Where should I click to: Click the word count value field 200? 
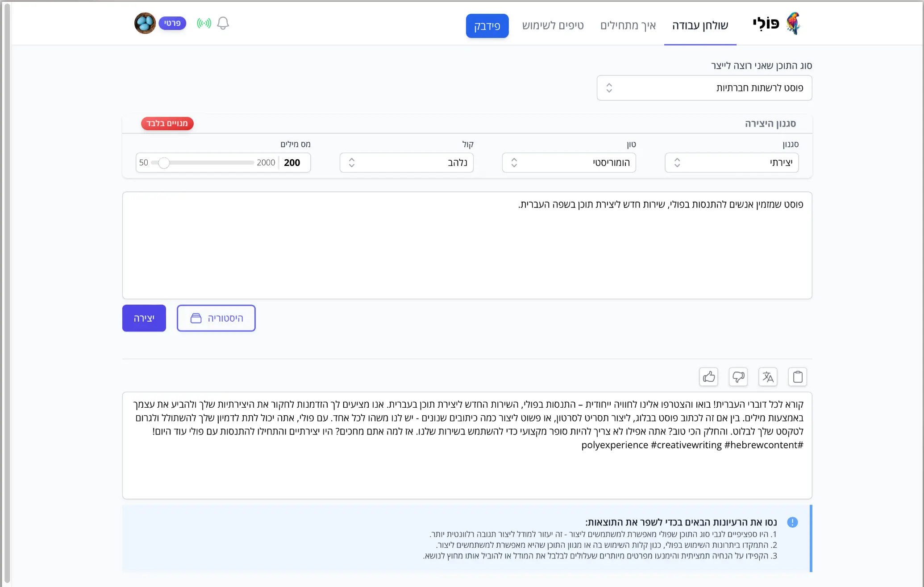pyautogui.click(x=292, y=163)
